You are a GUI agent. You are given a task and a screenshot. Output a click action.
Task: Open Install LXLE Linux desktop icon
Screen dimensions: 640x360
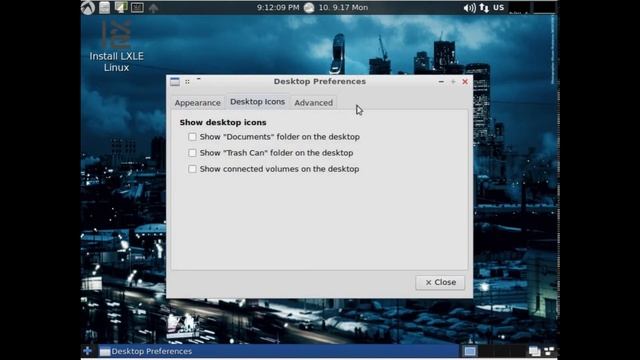coord(116,46)
